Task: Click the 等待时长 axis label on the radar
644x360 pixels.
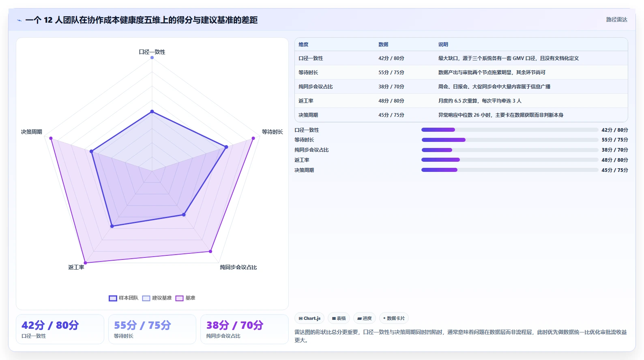Action: 272,132
